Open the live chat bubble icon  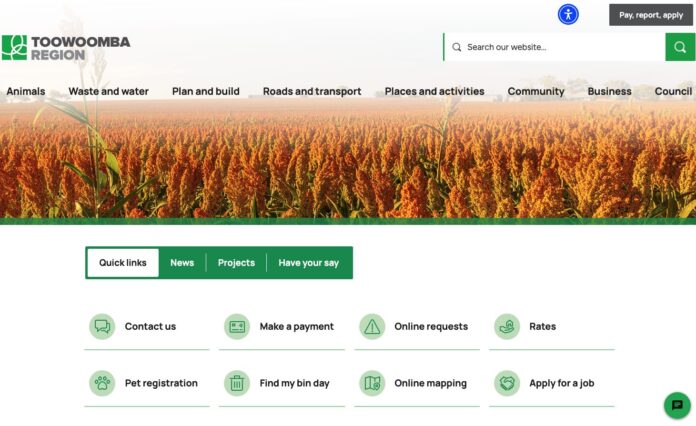pyautogui.click(x=677, y=405)
